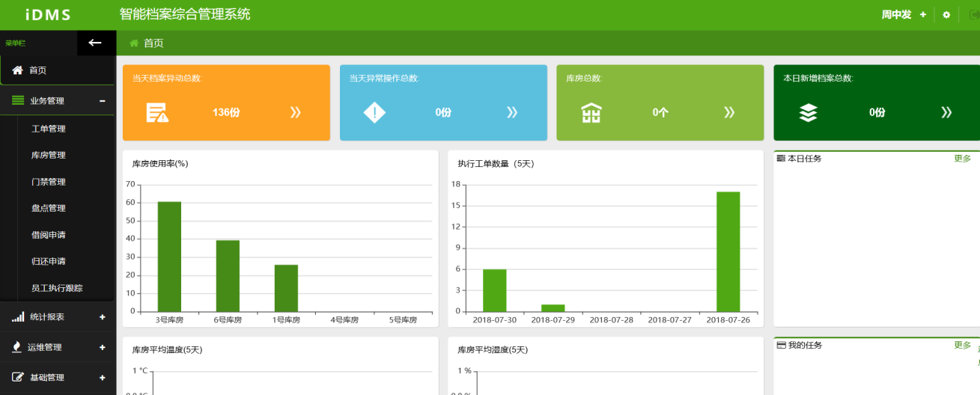
Task: Open 工单管理 in the sidebar
Action: click(49, 129)
